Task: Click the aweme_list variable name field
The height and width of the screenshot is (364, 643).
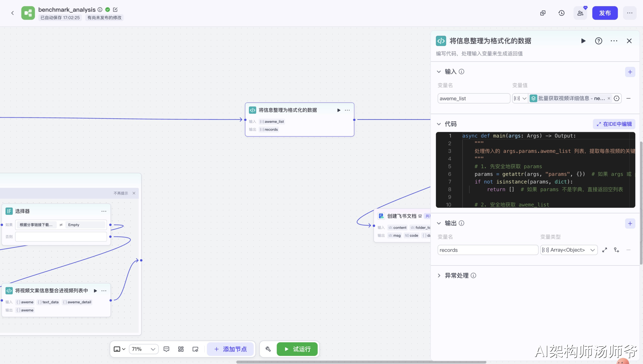Action: 473,98
